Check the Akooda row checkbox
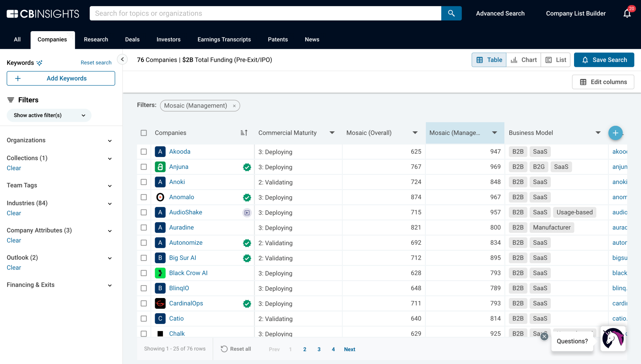The height and width of the screenshot is (364, 641). [144, 152]
